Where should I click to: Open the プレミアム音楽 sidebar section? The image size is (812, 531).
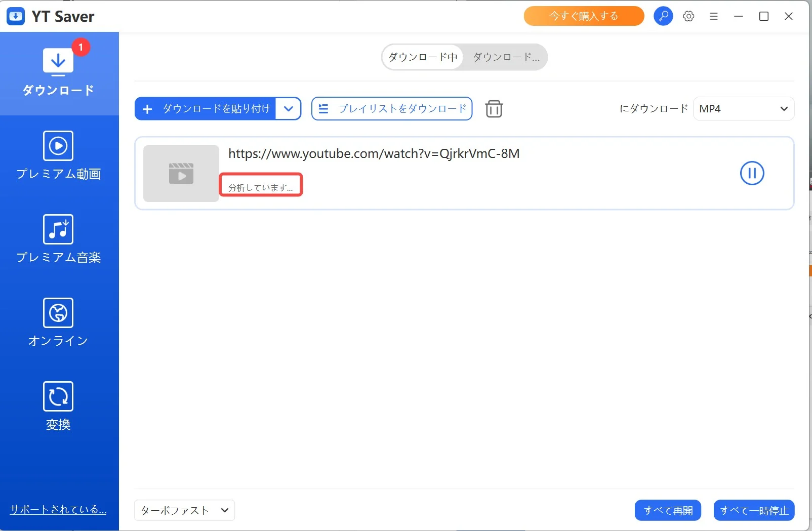point(59,239)
